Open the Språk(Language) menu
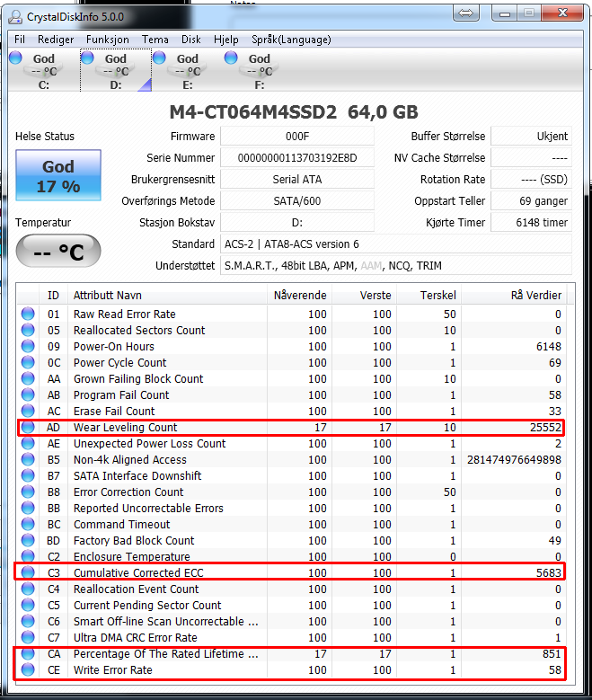The height and width of the screenshot is (700, 592). click(x=292, y=40)
